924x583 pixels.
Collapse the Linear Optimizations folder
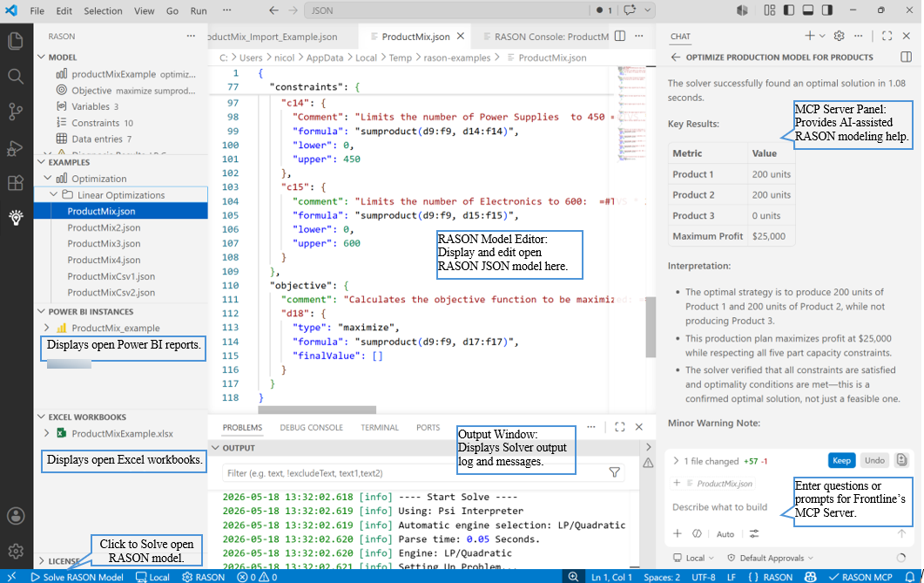54,194
